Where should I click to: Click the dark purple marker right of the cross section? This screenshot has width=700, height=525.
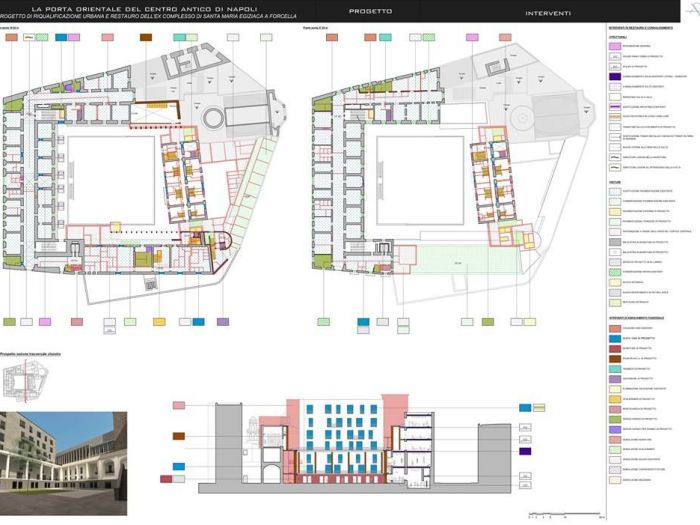click(x=526, y=451)
